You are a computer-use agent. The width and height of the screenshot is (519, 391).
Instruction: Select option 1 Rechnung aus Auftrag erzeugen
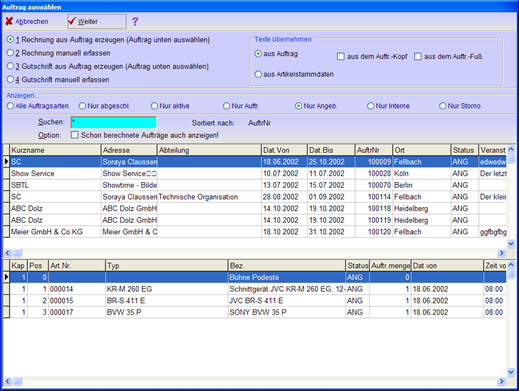pyautogui.click(x=108, y=40)
